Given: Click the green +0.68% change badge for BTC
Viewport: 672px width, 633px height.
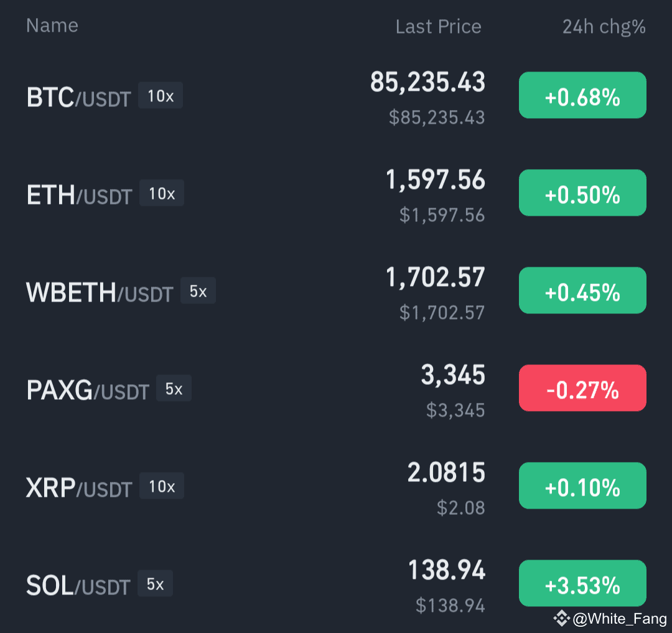Looking at the screenshot, I should click(x=582, y=95).
